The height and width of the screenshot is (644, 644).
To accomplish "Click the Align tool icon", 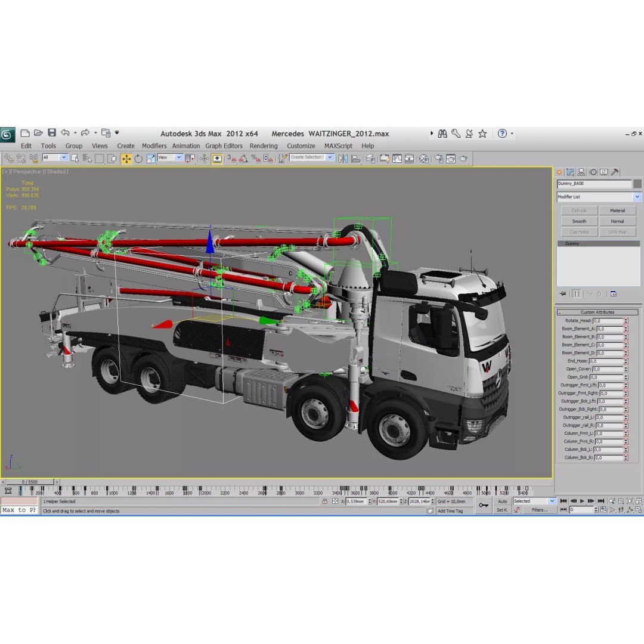I will tap(355, 159).
